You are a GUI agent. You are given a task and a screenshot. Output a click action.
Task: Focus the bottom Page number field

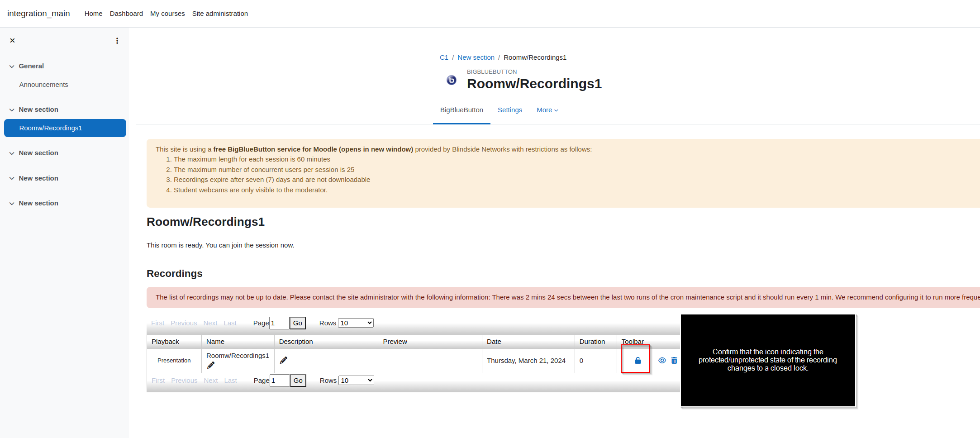(280, 381)
